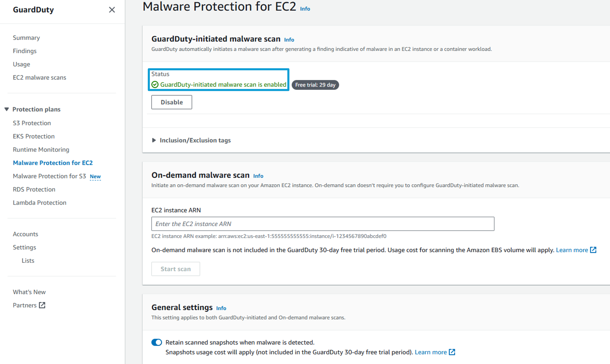Click the green enabled status checkmark icon

point(155,85)
